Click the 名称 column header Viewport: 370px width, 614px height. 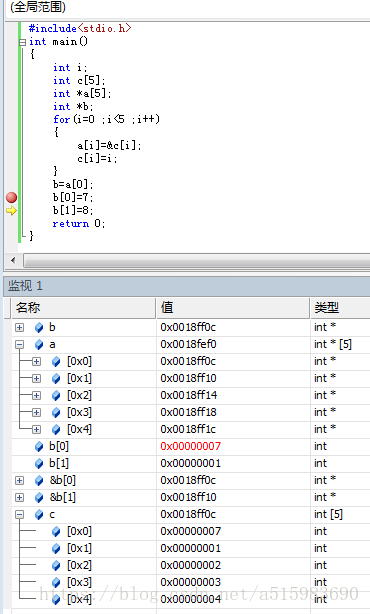(83, 307)
